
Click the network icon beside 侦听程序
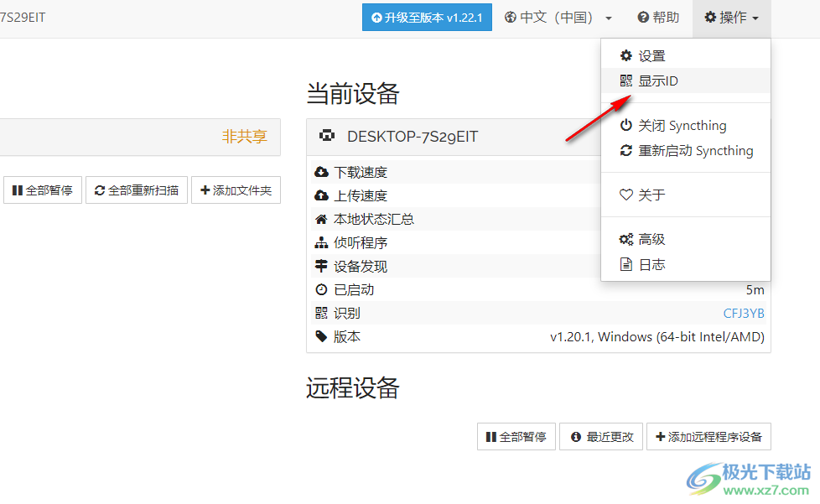[x=321, y=242]
